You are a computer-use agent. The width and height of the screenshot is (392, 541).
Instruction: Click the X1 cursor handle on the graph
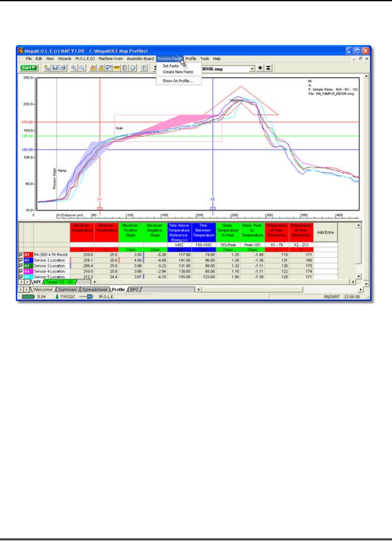pyautogui.click(x=99, y=208)
